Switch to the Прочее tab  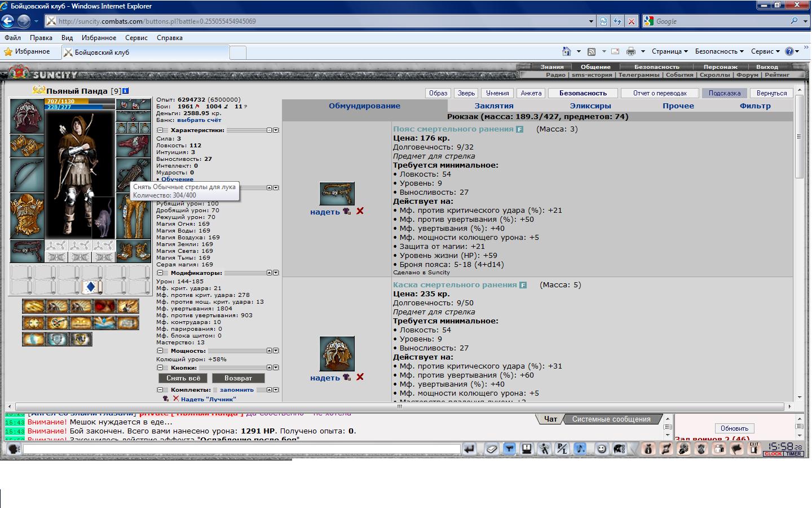(x=678, y=106)
